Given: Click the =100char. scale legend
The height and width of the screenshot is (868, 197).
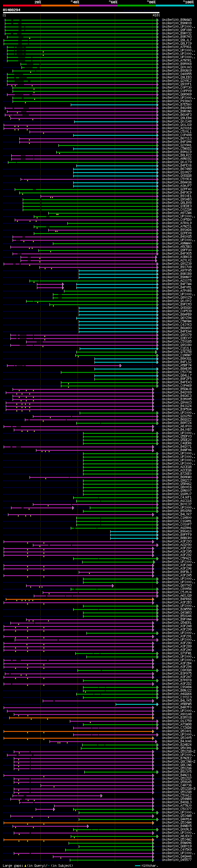Looking at the screenshot, I should coord(147,865).
